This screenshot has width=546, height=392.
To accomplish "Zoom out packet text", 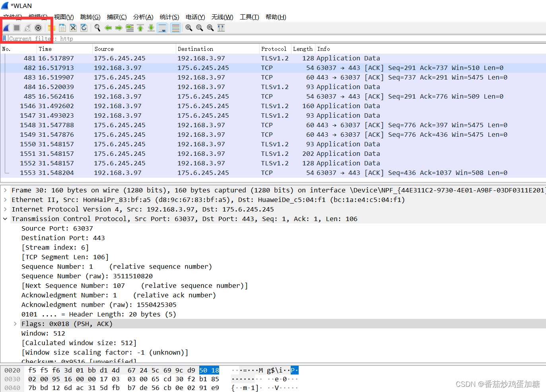I will click(x=200, y=28).
